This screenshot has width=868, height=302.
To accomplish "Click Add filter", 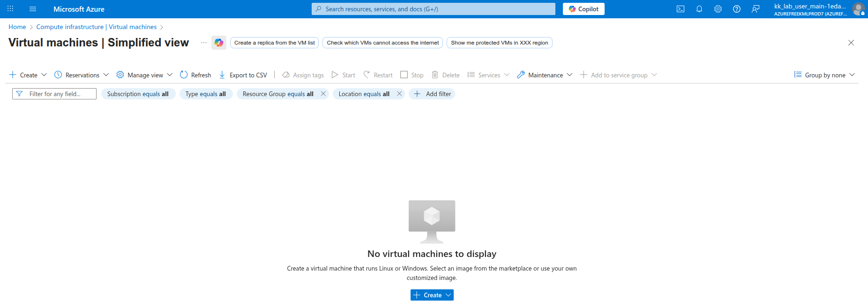I will (x=432, y=94).
